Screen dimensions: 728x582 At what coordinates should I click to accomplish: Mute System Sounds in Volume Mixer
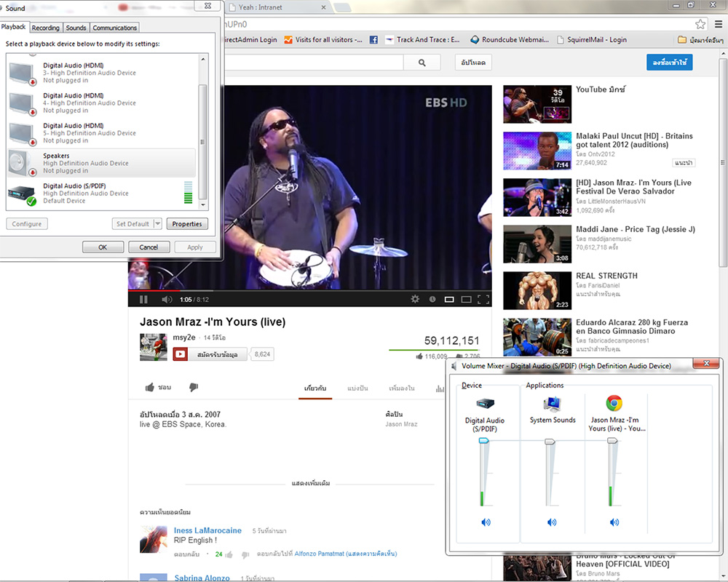click(552, 522)
